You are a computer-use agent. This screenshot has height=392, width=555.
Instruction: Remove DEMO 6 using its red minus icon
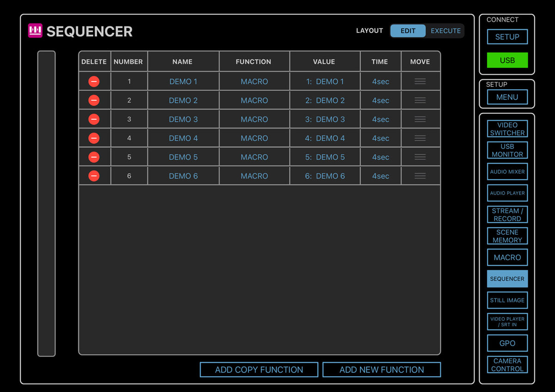click(x=94, y=176)
